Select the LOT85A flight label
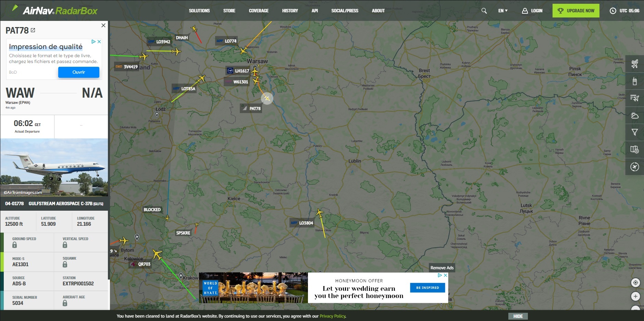 click(x=184, y=89)
